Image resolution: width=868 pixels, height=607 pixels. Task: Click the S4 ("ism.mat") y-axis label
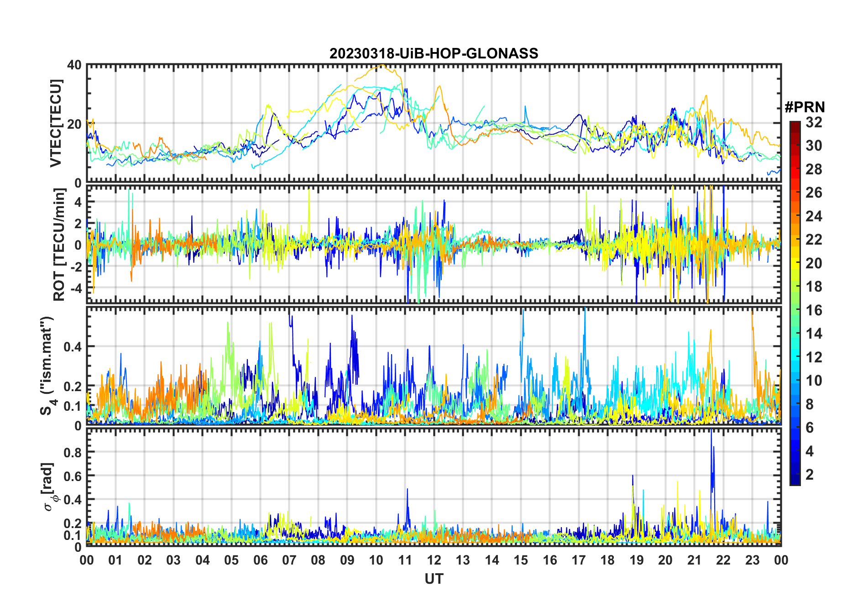[47, 366]
